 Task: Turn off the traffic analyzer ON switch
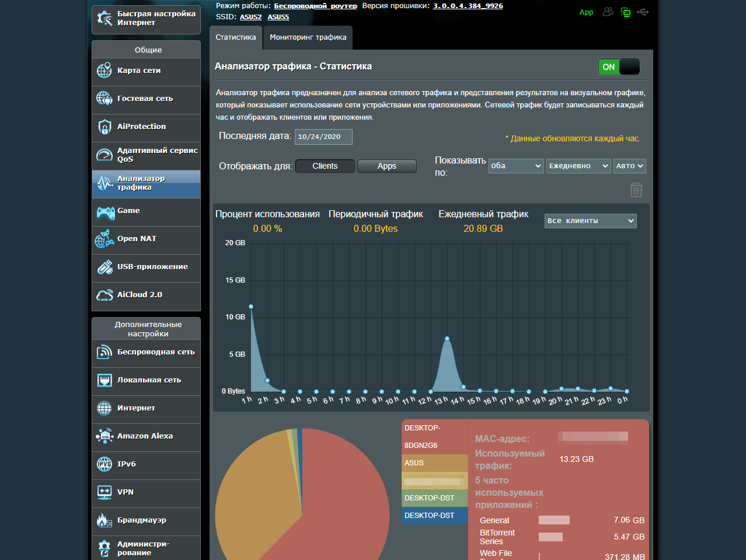point(619,67)
